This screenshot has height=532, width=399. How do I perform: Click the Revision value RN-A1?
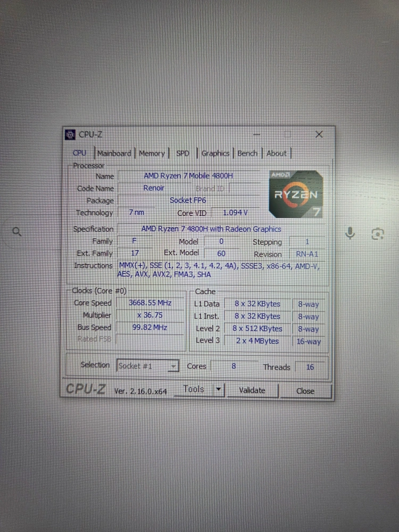[x=307, y=254]
